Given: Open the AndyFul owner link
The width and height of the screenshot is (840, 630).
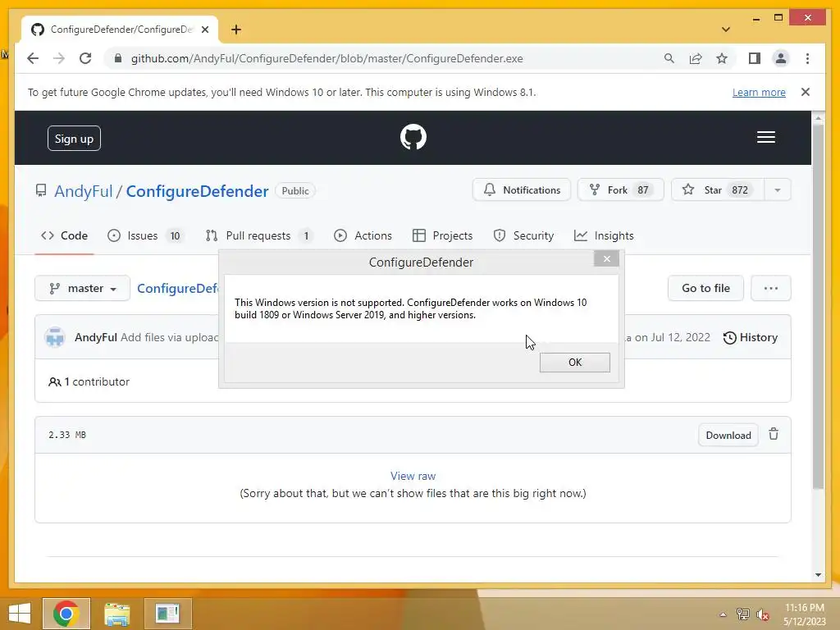Looking at the screenshot, I should [x=84, y=191].
